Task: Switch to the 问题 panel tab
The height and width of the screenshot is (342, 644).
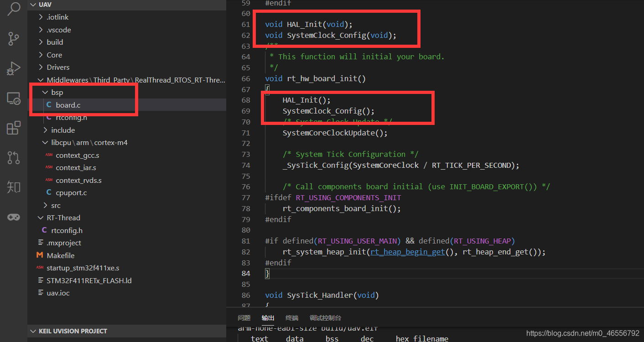Action: tap(244, 318)
